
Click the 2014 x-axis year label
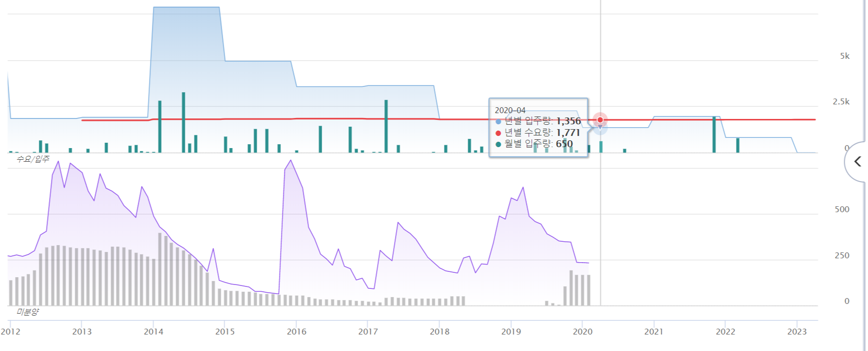[153, 332]
